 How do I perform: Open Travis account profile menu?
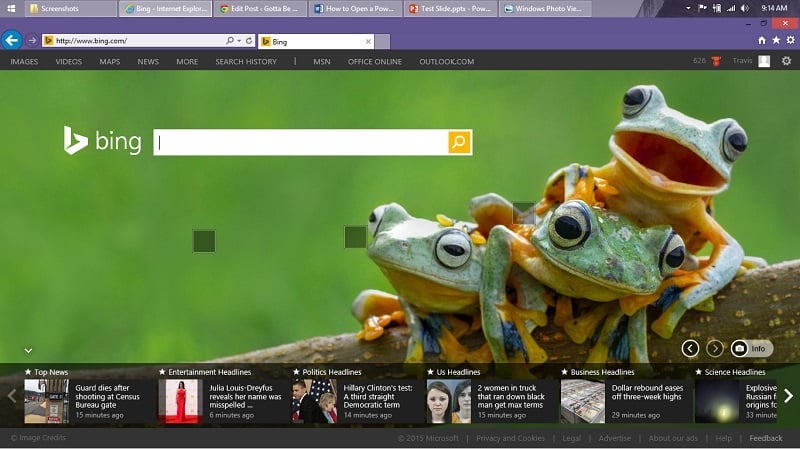[751, 61]
